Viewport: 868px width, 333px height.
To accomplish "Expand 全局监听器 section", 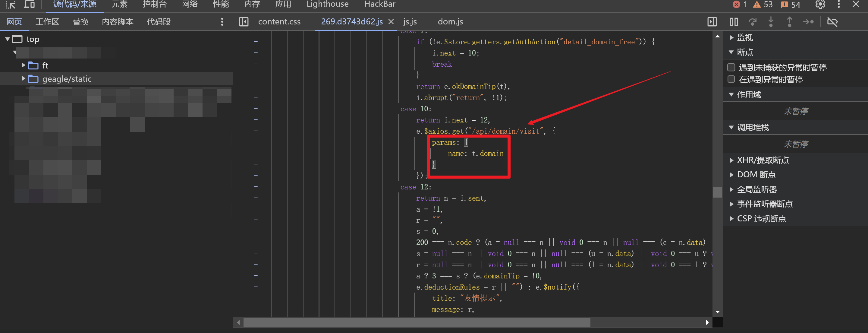I will pyautogui.click(x=731, y=190).
